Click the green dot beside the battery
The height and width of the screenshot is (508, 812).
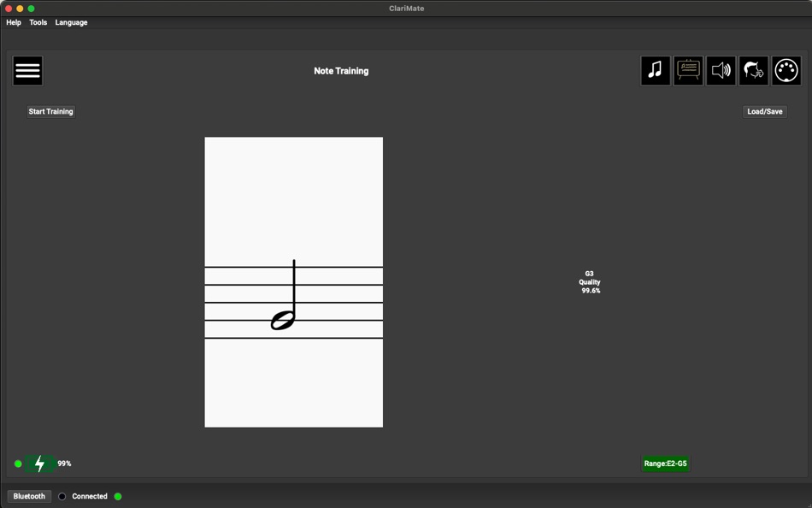18,464
